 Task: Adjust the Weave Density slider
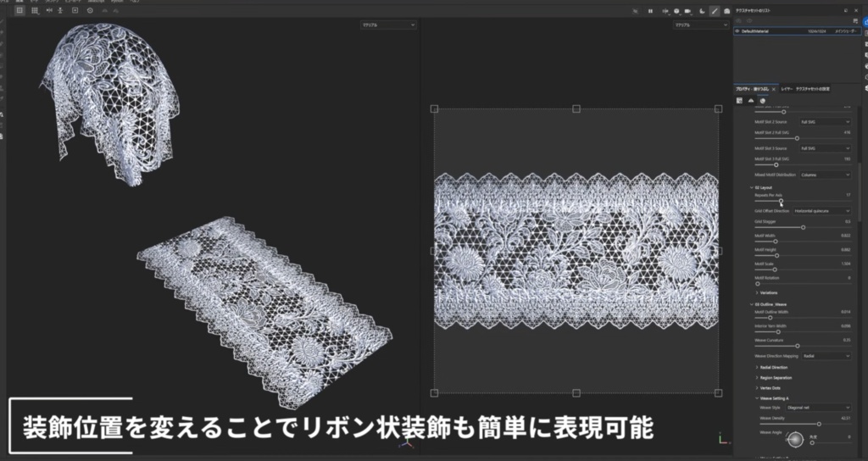[819, 424]
